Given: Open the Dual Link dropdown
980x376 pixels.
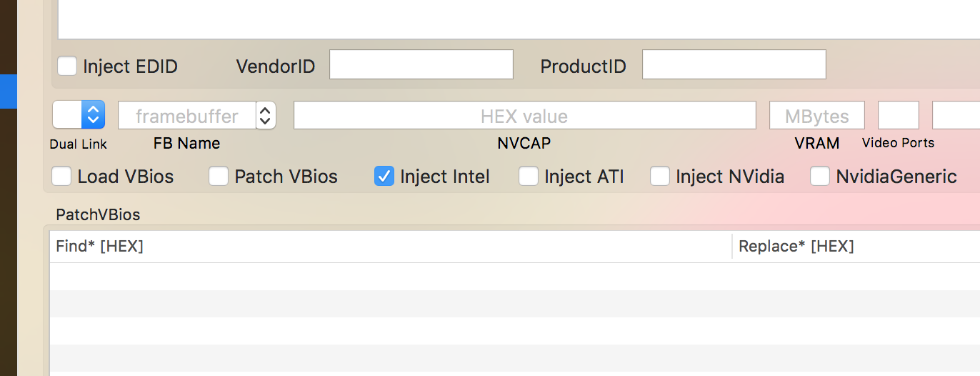Looking at the screenshot, I should (79, 114).
